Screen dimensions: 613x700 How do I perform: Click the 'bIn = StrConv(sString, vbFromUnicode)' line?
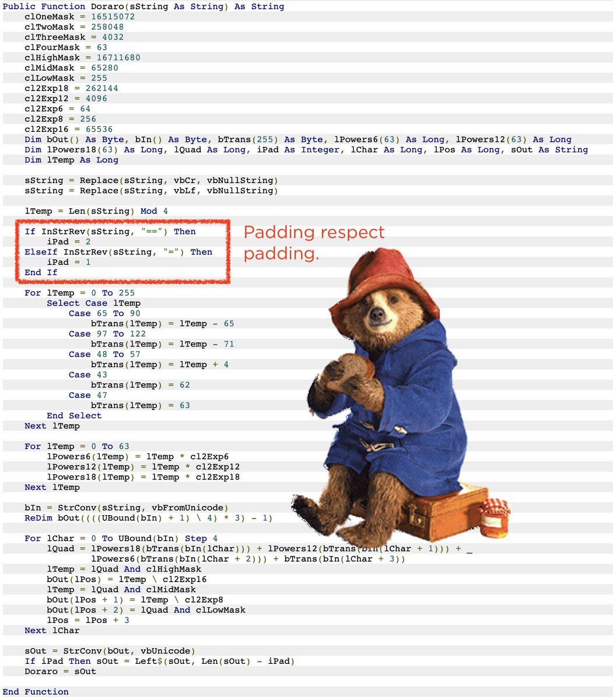127,508
